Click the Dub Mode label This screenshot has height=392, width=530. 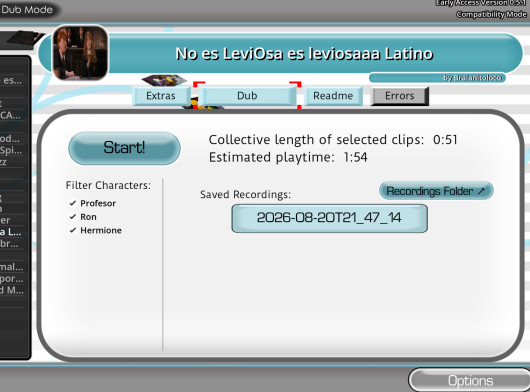pos(27,9)
